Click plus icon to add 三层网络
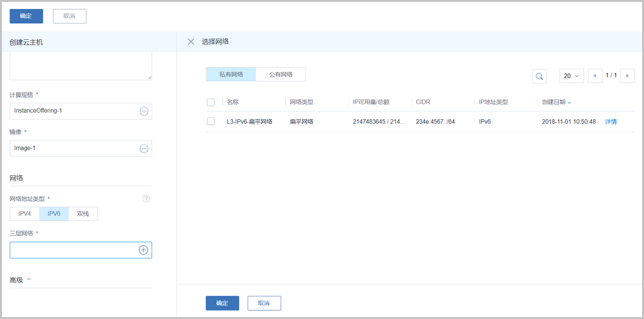This screenshot has width=644, height=319. coord(144,250)
